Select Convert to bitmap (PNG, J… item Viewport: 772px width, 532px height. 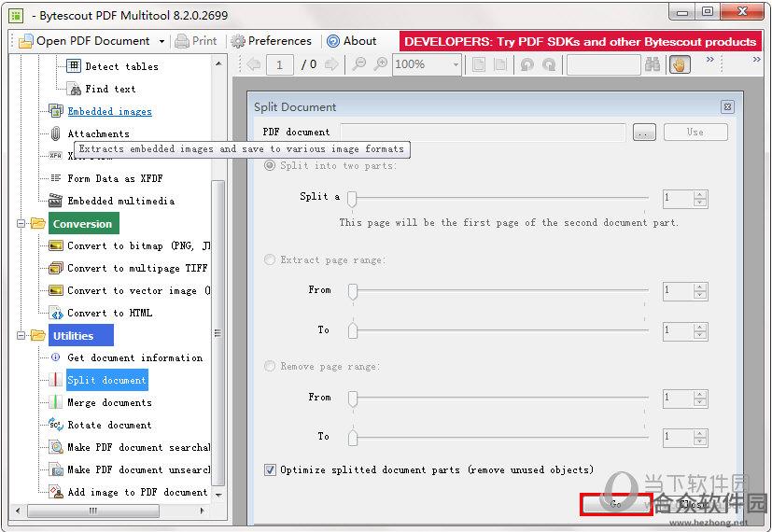pos(139,245)
